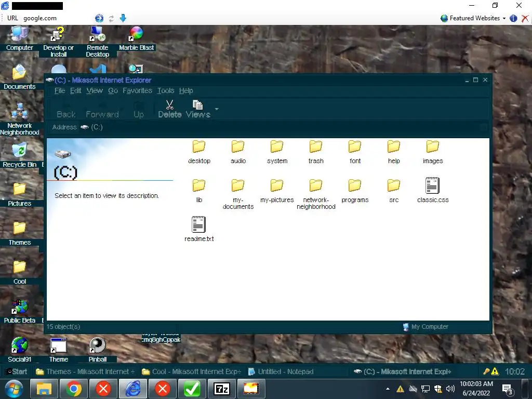
Task: Click the blue info icon top right
Action: point(513,18)
